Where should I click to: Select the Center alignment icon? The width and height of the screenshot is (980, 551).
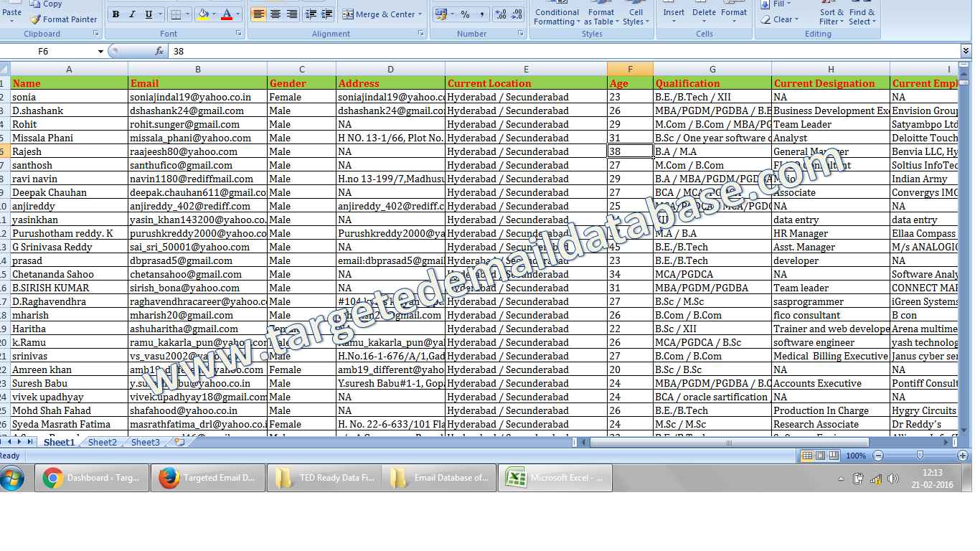(273, 14)
